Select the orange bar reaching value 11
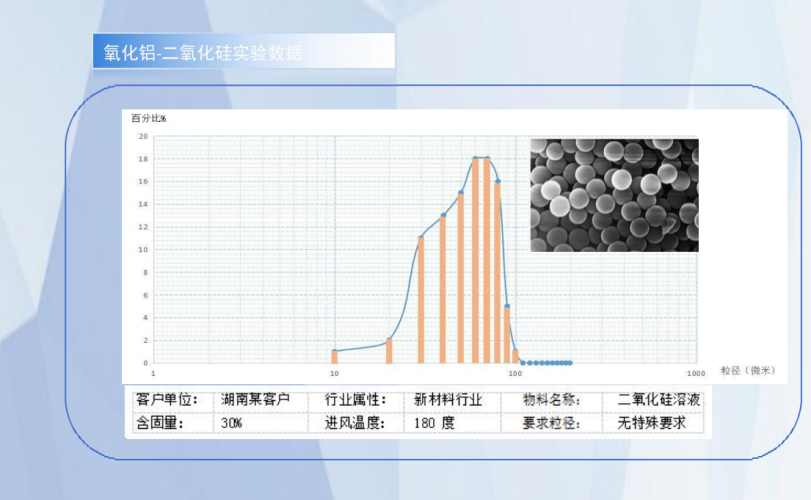The image size is (811, 500). [x=421, y=300]
